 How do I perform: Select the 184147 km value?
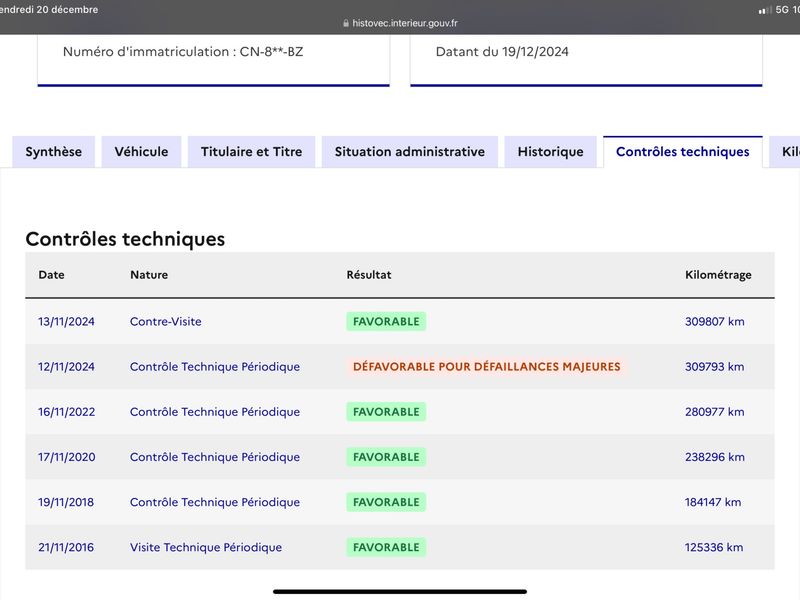(713, 502)
